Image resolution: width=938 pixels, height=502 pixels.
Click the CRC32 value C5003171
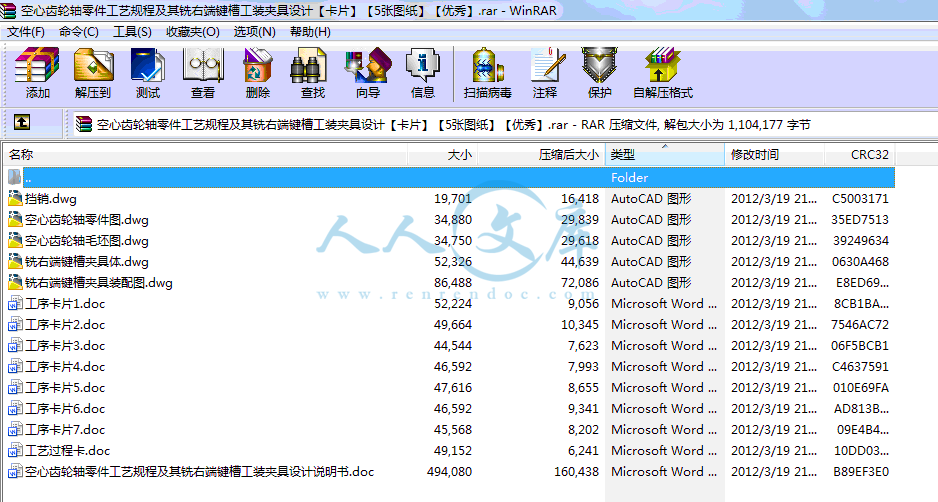click(x=860, y=199)
